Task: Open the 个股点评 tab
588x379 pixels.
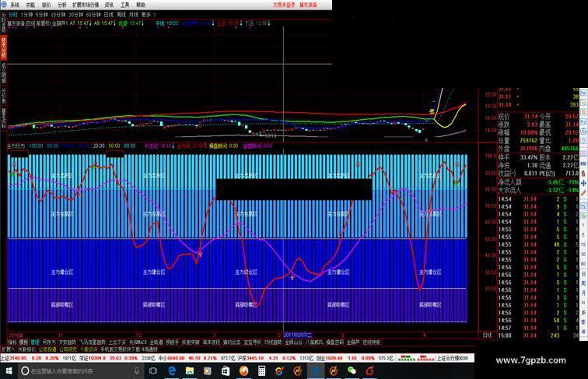Action: [x=88, y=349]
